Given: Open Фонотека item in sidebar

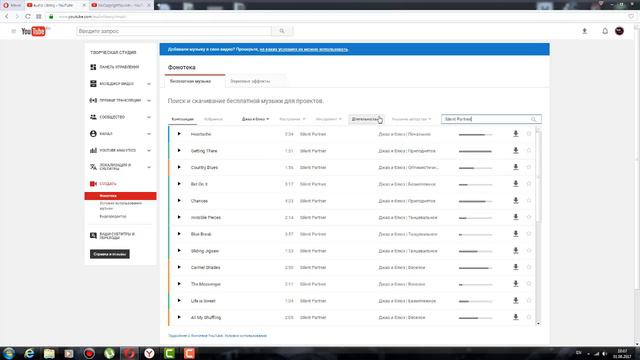Looking at the screenshot, I should (120, 196).
